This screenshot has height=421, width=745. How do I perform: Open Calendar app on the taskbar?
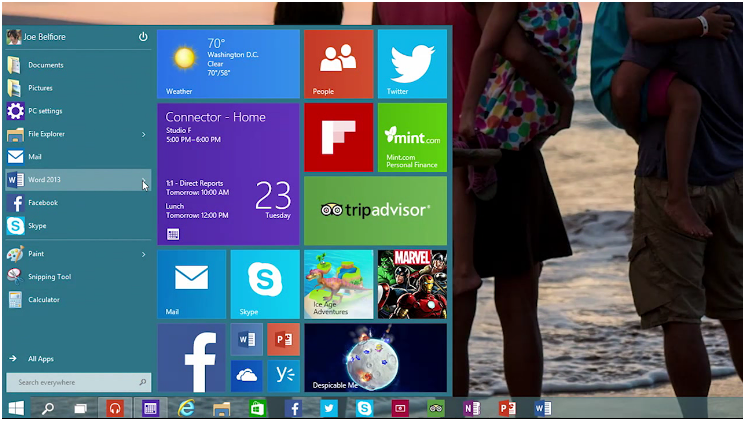150,408
